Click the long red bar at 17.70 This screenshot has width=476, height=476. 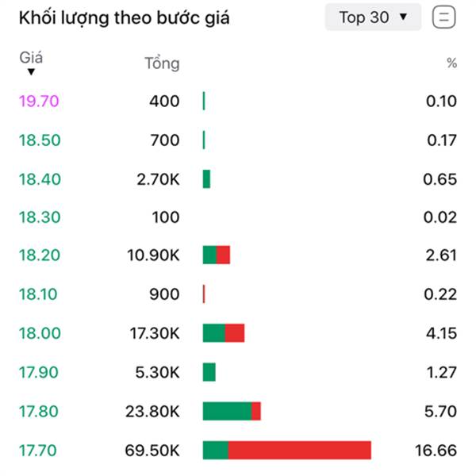[x=300, y=450]
